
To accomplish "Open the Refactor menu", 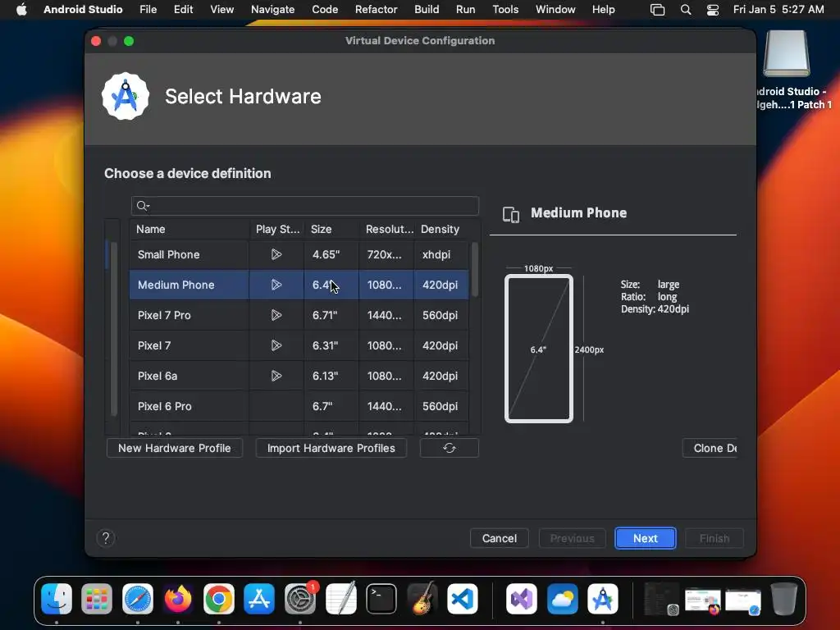I will (376, 10).
